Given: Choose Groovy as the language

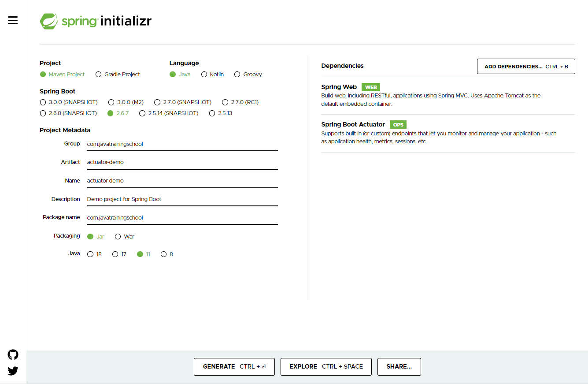Looking at the screenshot, I should [248, 75].
